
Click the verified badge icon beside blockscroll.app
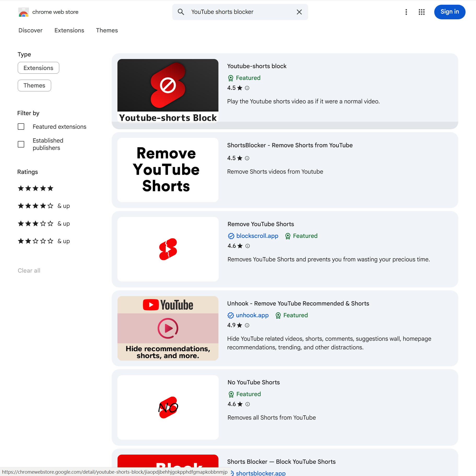pyautogui.click(x=231, y=236)
